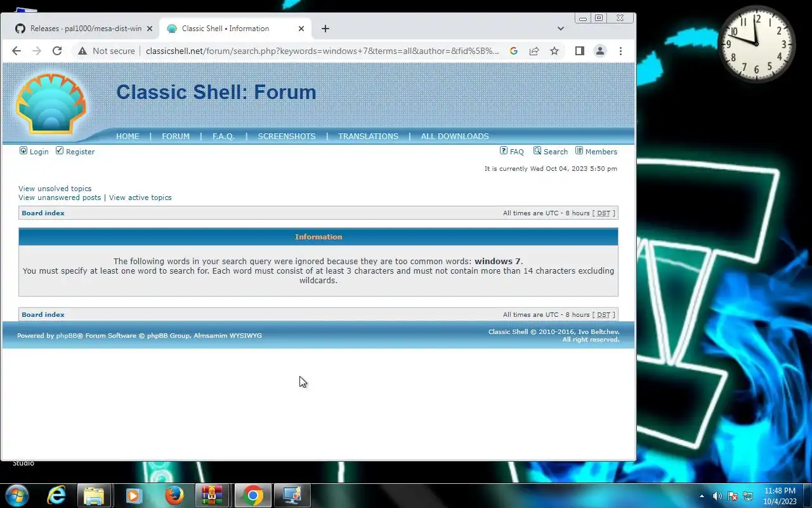Open the F.A.Q. navigation item

point(223,136)
